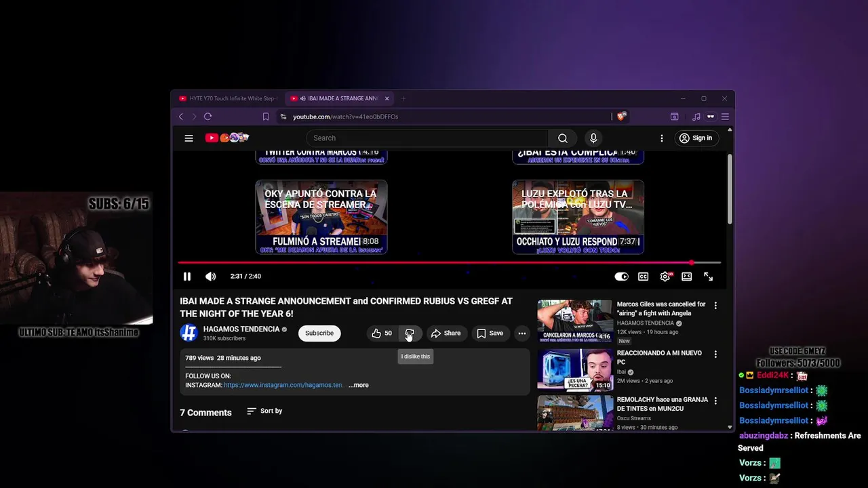Open the Sort by comments dropdown
The width and height of the screenshot is (868, 488).
point(264,411)
